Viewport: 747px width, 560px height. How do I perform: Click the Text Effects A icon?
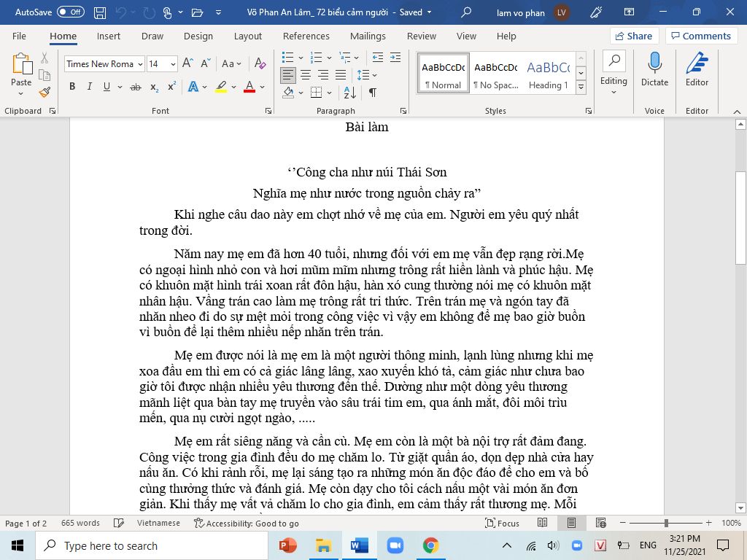tap(193, 87)
